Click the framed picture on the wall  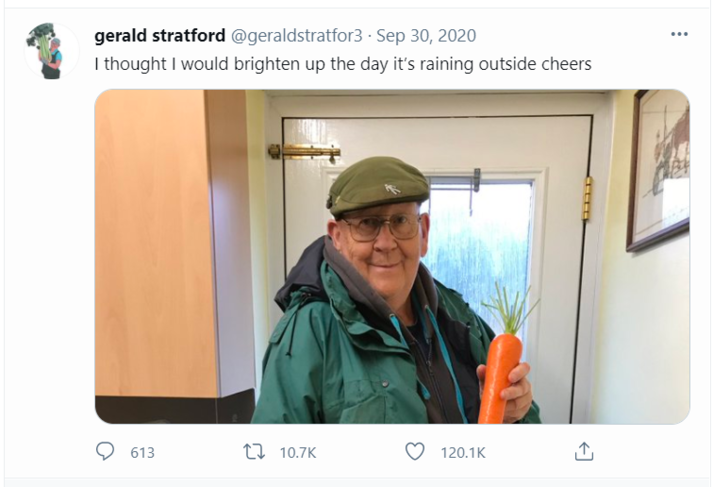(658, 168)
